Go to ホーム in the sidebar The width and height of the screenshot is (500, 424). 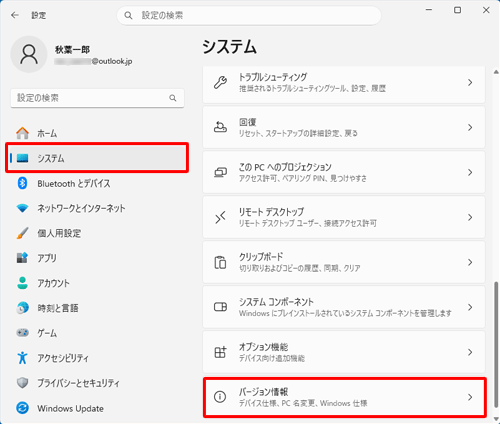(97, 133)
